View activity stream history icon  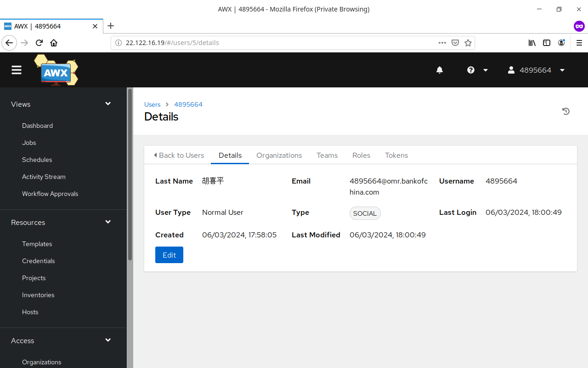(x=566, y=111)
